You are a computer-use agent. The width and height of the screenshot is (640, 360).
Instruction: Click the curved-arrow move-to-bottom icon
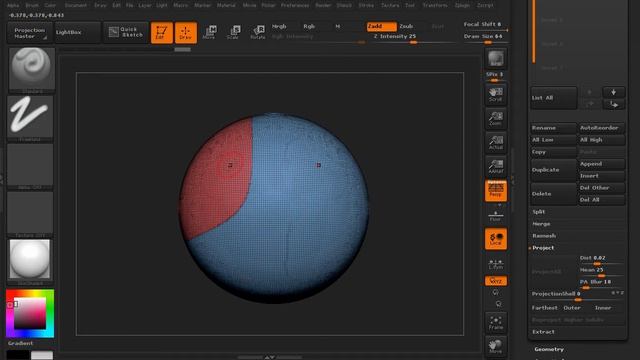613,104
